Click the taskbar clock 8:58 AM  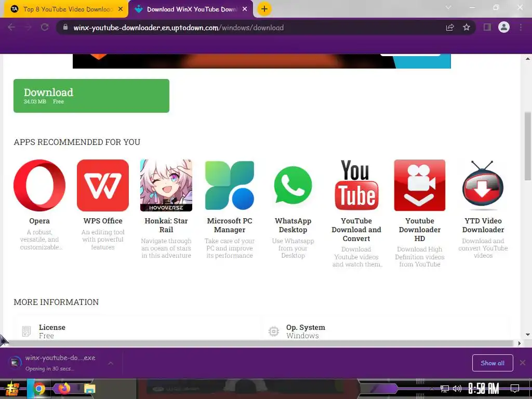click(x=484, y=389)
